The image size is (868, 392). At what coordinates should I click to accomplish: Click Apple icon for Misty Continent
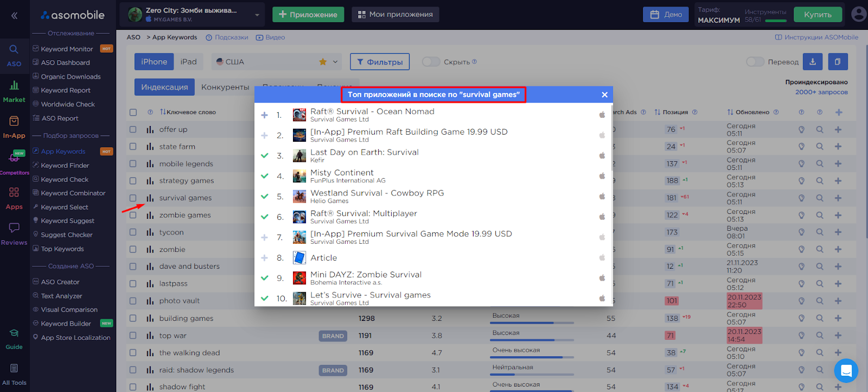click(602, 176)
